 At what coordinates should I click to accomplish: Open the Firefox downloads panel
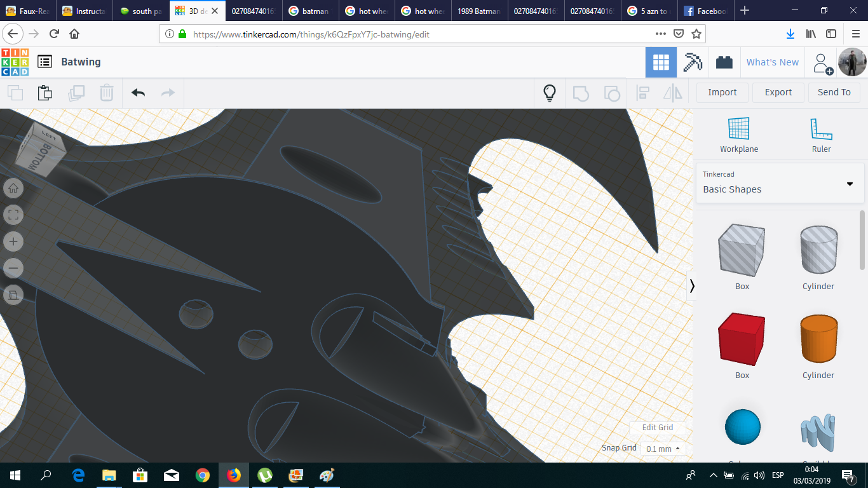click(790, 34)
